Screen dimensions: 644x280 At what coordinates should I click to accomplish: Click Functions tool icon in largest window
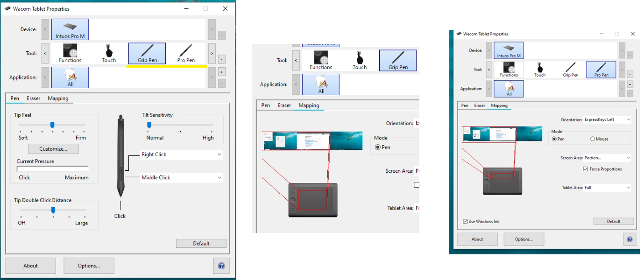tap(70, 53)
